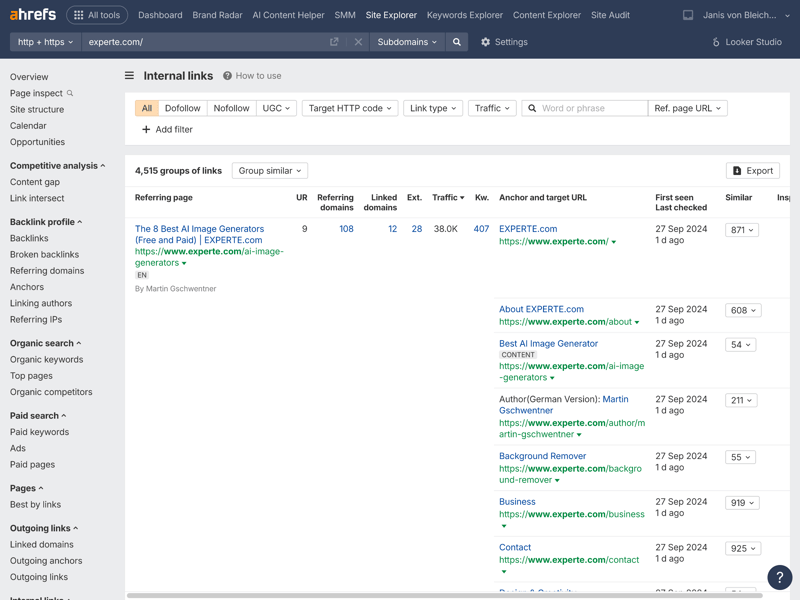Open URL in new tab icon
Screen dimensions: 800x600
[x=334, y=42]
